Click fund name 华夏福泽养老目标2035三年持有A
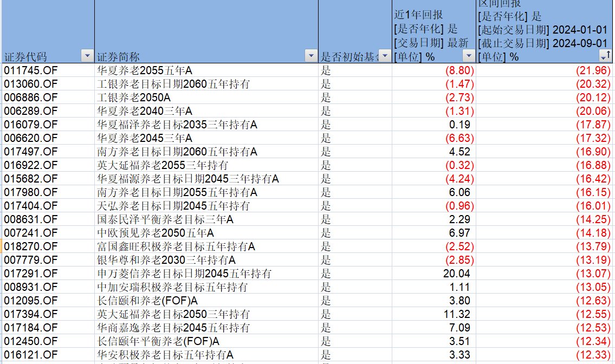615x364 pixels. coord(177,125)
